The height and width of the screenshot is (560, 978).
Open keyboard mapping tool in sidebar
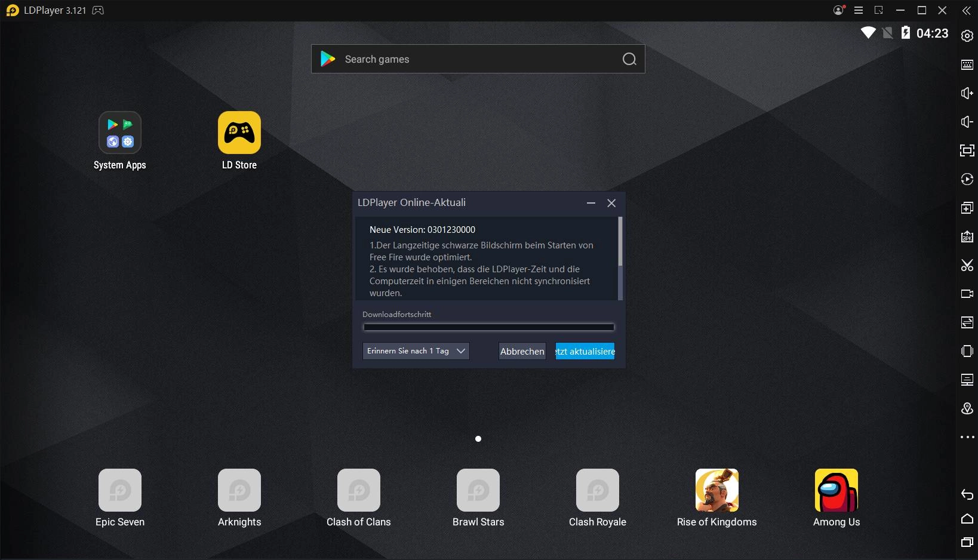click(967, 64)
